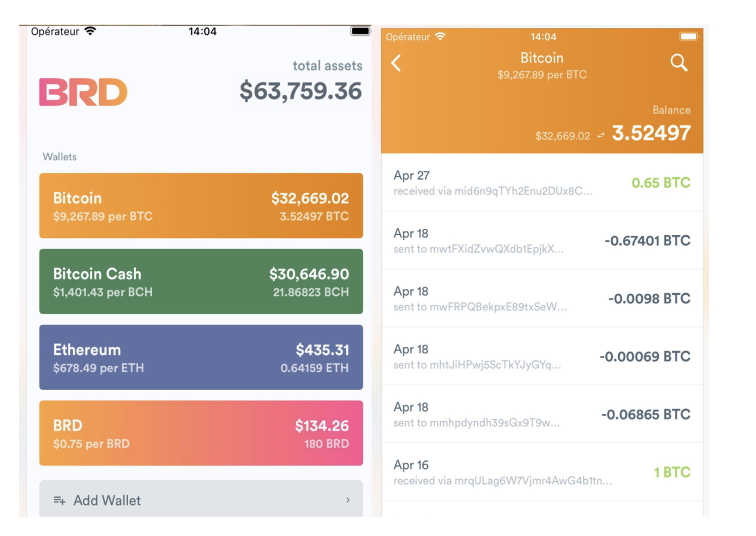Open the BRD token wallet card

[201, 433]
